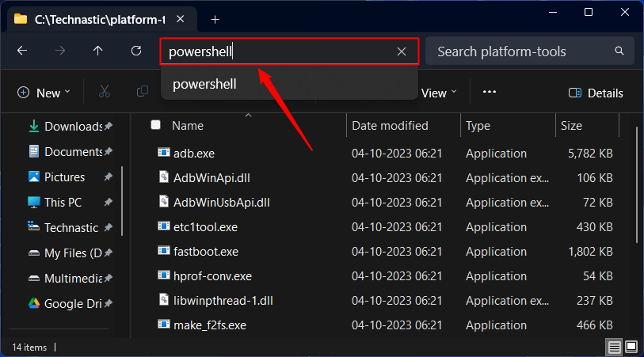Sort files by Size column
This screenshot has height=357, width=644.
[571, 125]
